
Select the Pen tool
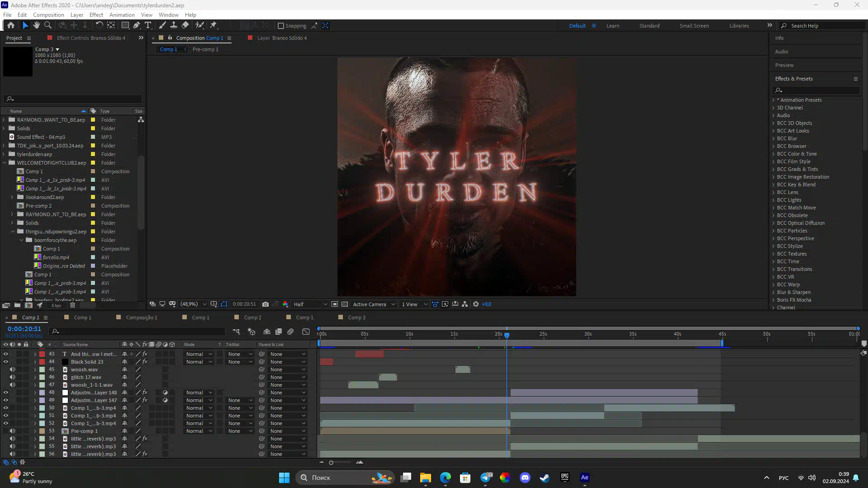[x=137, y=25]
